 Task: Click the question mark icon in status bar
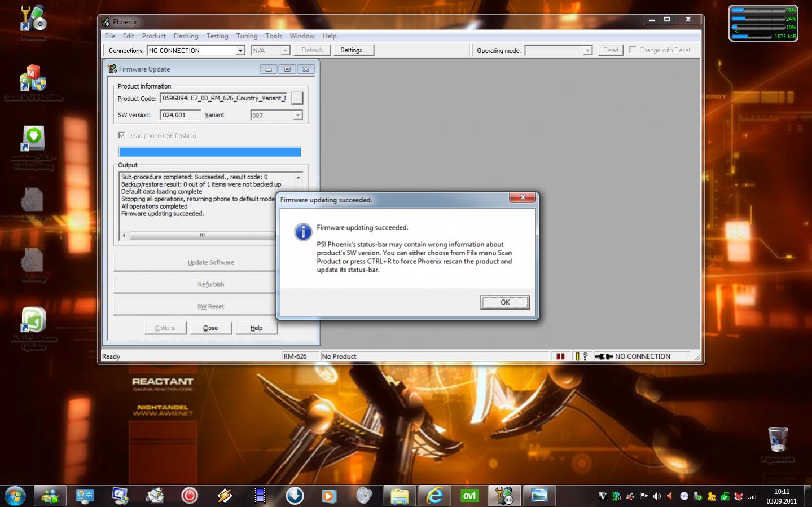point(585,356)
